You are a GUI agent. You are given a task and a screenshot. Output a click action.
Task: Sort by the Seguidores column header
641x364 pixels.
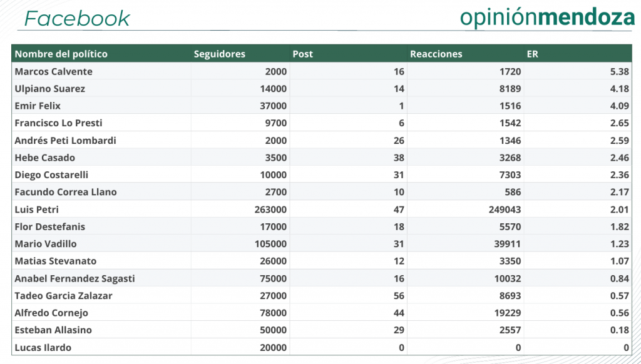pyautogui.click(x=220, y=54)
